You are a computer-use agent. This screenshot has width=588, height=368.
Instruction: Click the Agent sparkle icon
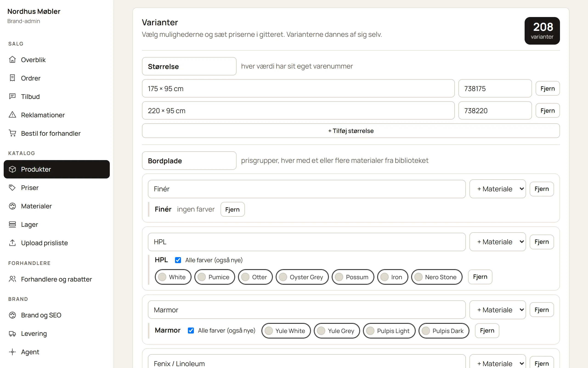(x=12, y=352)
